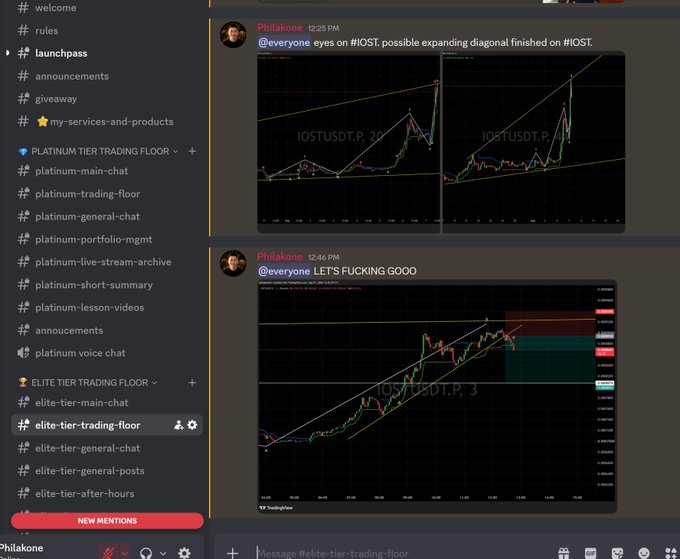The width and height of the screenshot is (680, 559).
Task: Edit elite-tier-trading-floor channel settings gear
Action: pyautogui.click(x=192, y=425)
